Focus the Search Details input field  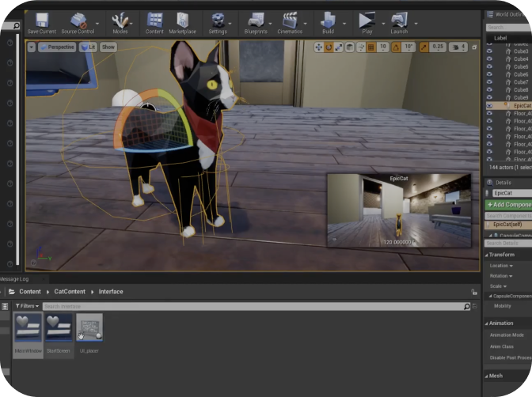click(508, 243)
